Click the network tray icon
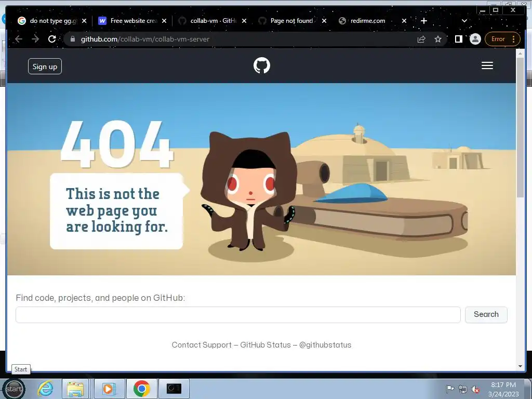532x399 pixels. coord(463,389)
